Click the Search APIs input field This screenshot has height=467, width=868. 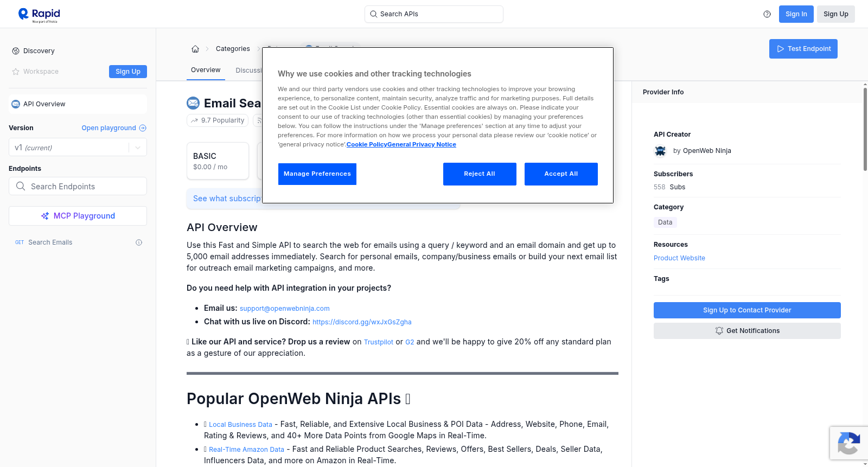[434, 14]
